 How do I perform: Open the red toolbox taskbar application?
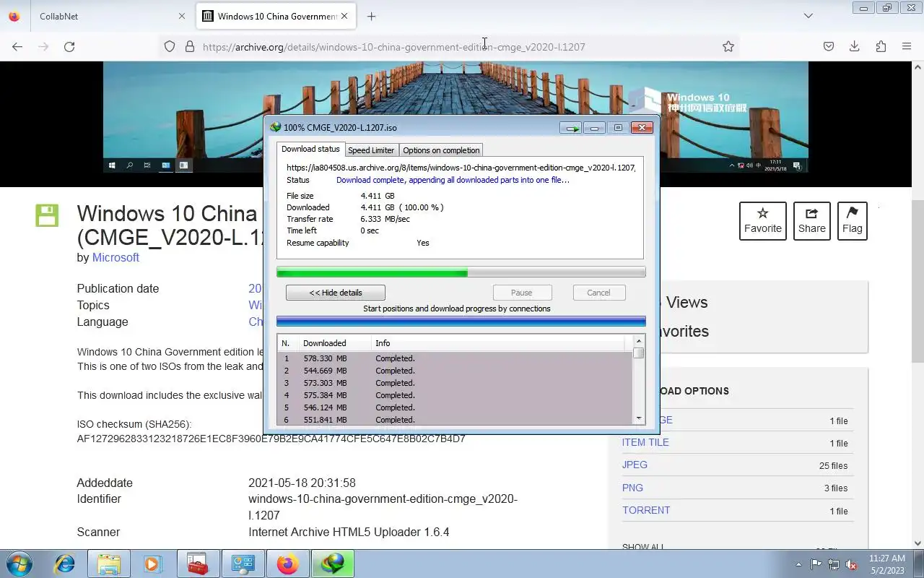197,564
